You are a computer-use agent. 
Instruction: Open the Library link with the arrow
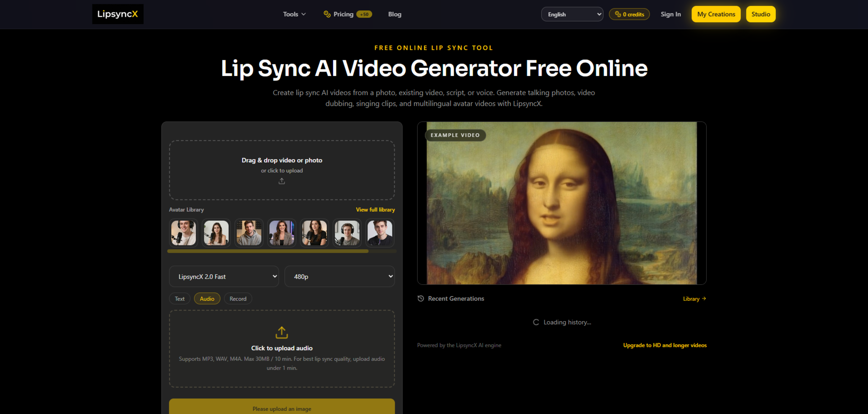[694, 299]
